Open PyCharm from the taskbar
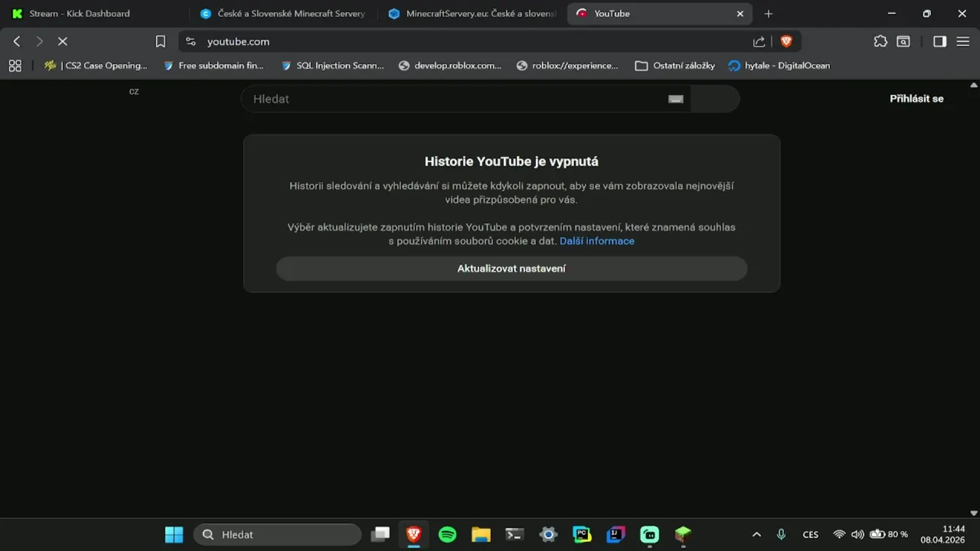Screen dimensions: 980x551 coord(582,534)
